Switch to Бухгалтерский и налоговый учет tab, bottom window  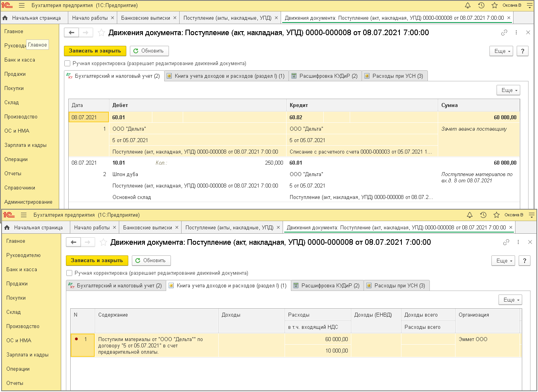(115, 286)
